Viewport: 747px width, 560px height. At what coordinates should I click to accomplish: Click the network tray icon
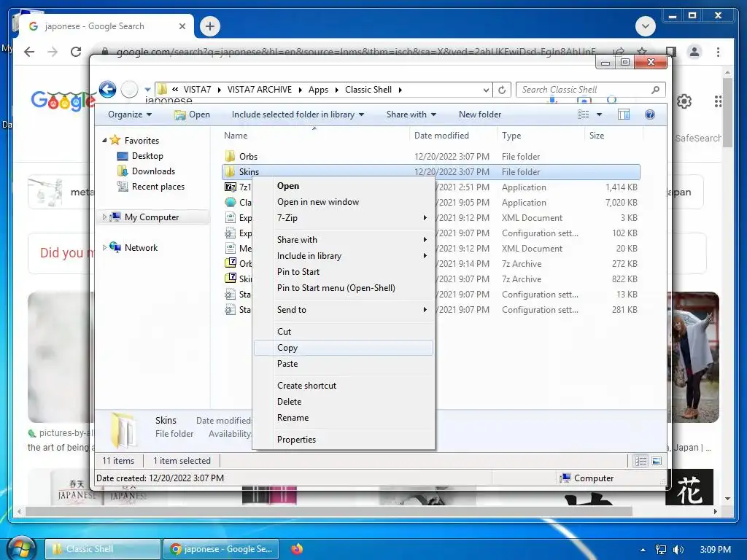tap(661, 550)
